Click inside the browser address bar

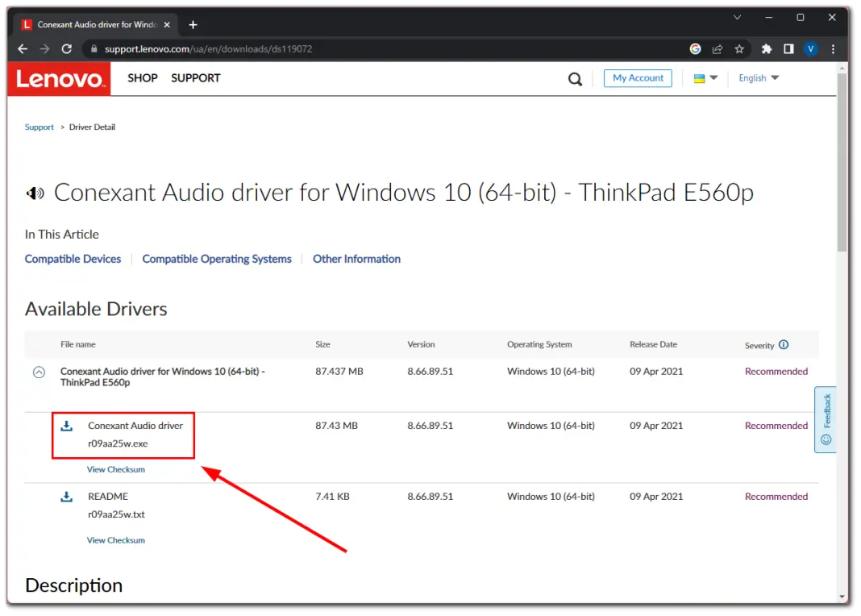tap(322, 48)
